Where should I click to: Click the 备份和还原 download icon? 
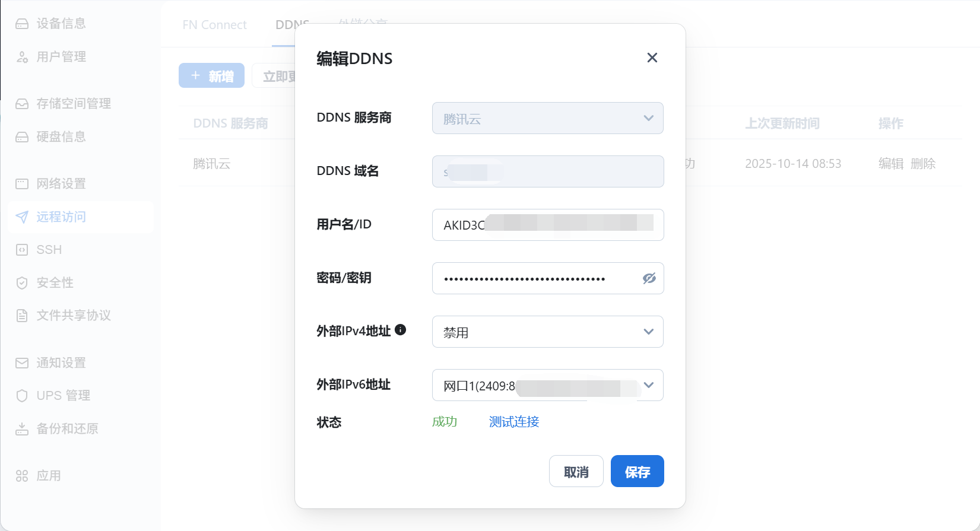(22, 429)
